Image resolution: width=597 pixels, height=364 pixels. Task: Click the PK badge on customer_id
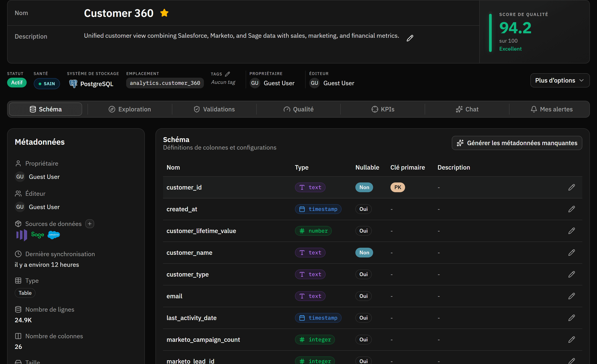point(397,187)
